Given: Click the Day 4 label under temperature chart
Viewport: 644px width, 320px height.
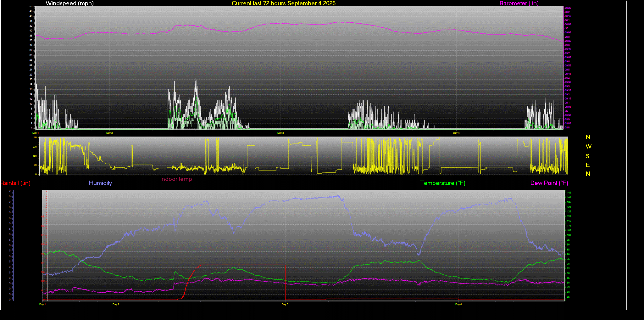Looking at the screenshot, I should click(x=458, y=304).
